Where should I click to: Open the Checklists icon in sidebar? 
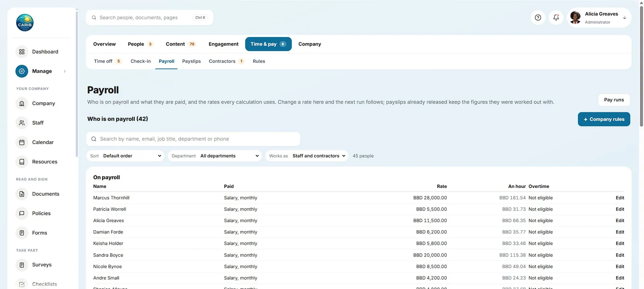(22, 284)
